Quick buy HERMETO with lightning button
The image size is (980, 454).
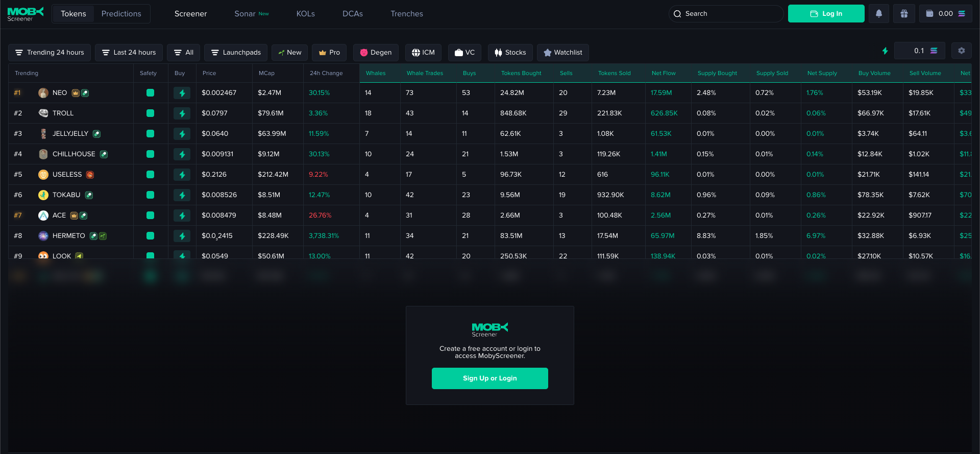[x=182, y=236]
